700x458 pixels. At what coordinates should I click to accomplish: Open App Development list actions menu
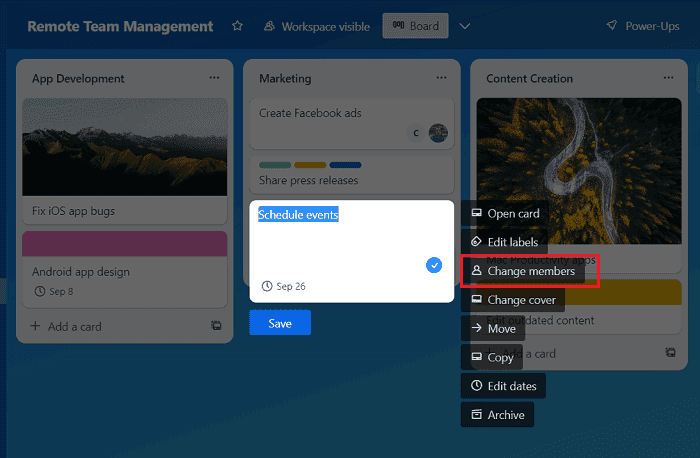tap(214, 78)
